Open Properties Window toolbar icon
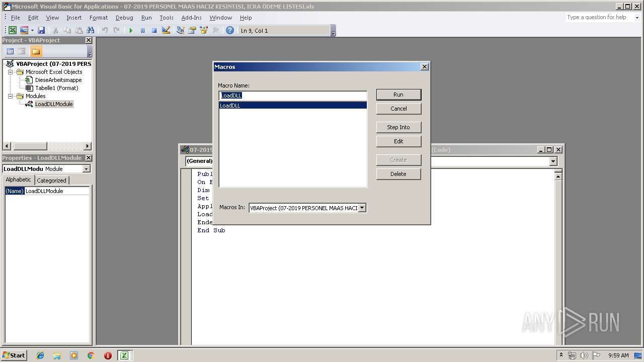 click(192, 30)
